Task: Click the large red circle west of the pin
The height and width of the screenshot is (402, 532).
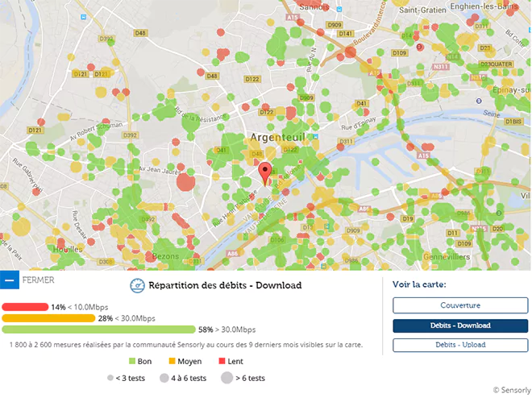Action: pos(185,182)
